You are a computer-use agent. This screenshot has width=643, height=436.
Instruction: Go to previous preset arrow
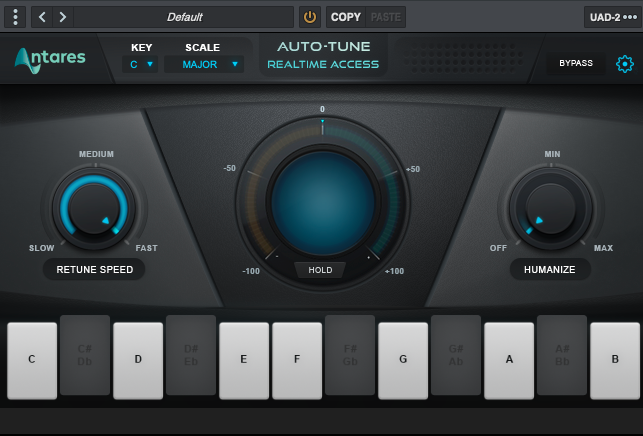point(42,17)
